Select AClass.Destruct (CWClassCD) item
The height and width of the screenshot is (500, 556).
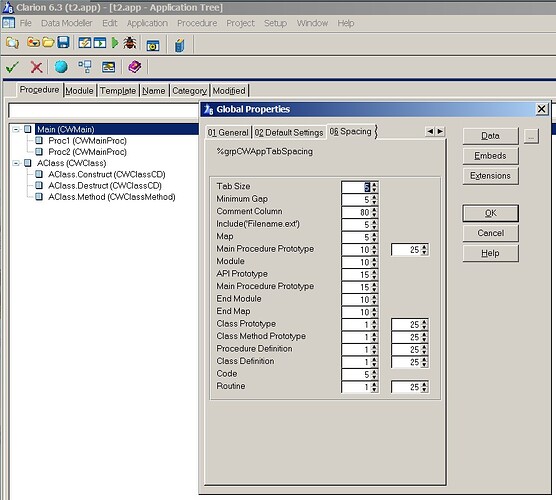click(105, 185)
